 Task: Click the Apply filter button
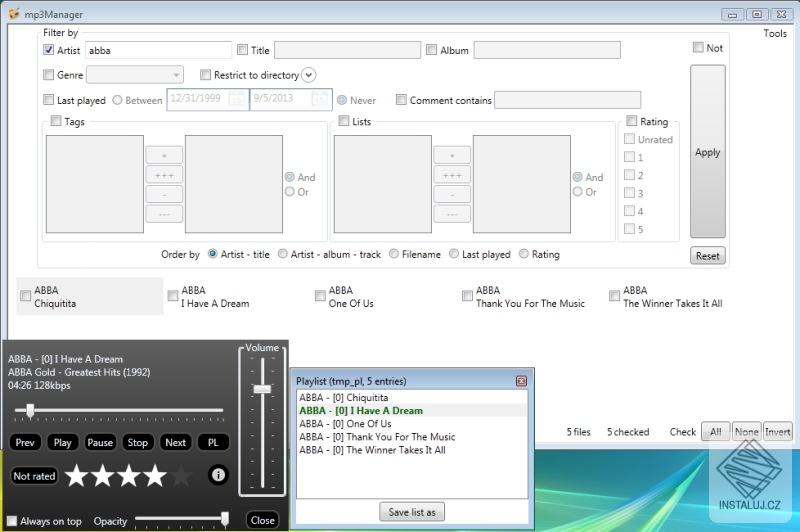[707, 152]
